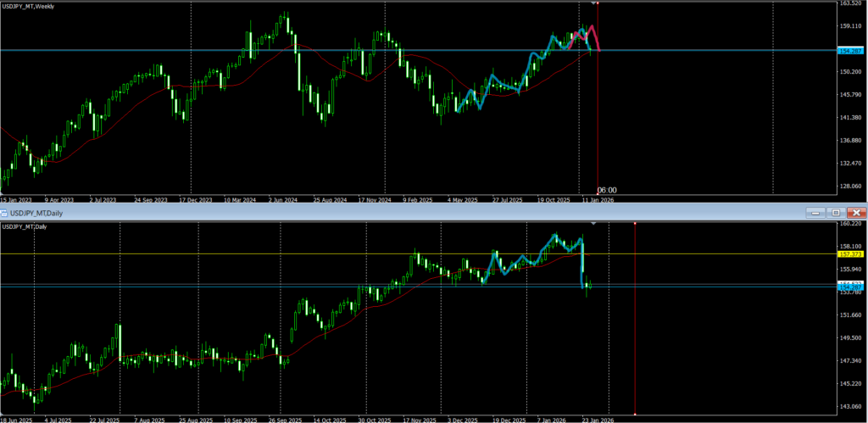Minimize the USDJPY Daily chart window

click(816, 212)
